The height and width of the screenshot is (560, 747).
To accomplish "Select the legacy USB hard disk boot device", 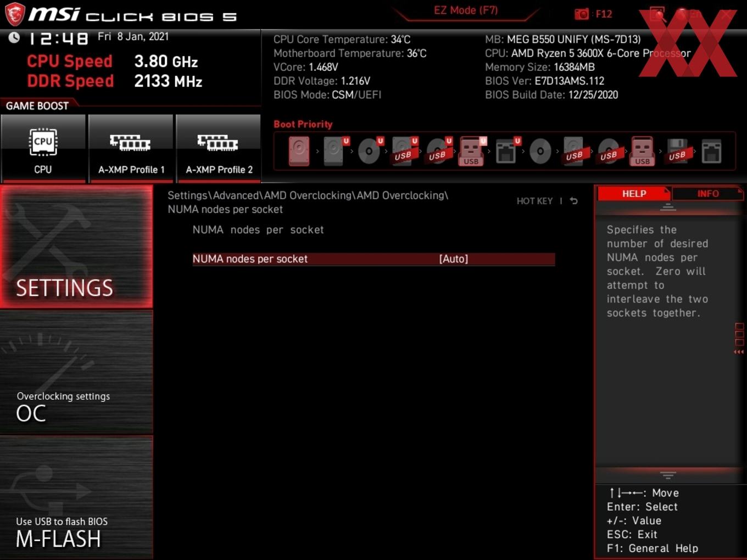I will 575,151.
